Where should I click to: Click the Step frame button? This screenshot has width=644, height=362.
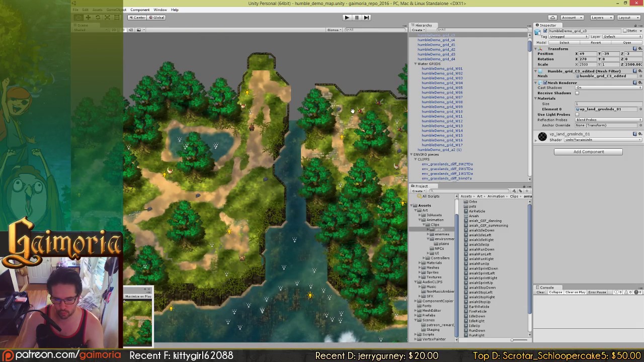[367, 17]
